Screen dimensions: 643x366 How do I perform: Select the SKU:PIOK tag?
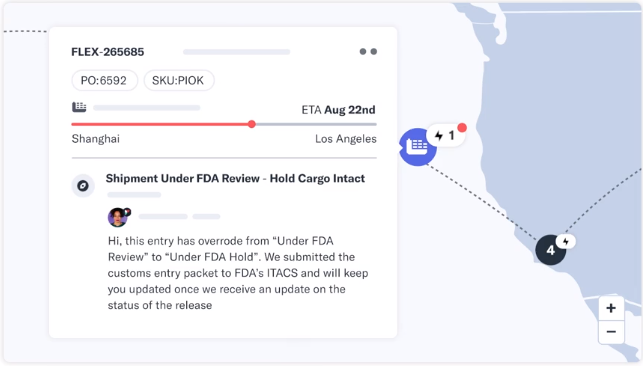(178, 80)
